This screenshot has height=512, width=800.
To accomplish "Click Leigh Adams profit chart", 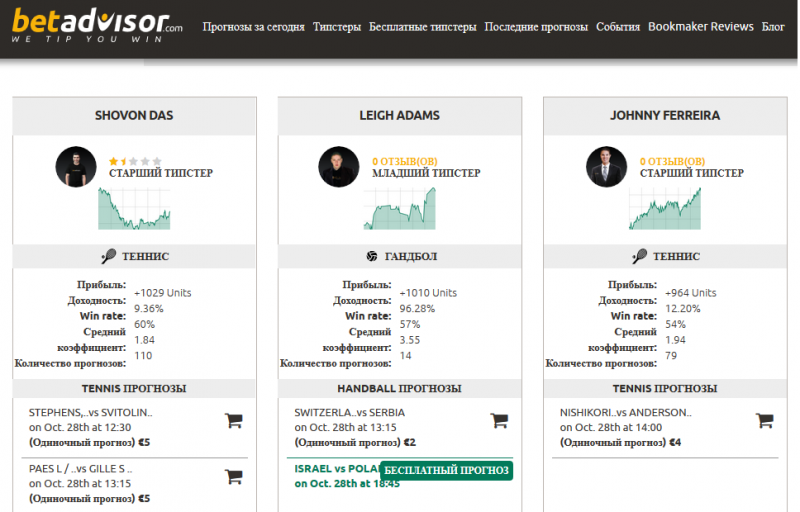I will tap(399, 209).
